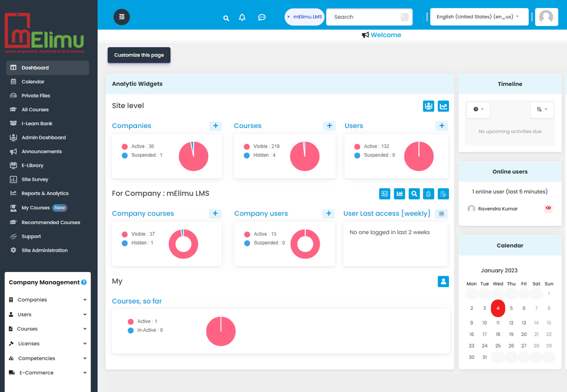Open the messages chat bubble icon
Viewport: 567px width, 392px height.
click(x=262, y=17)
